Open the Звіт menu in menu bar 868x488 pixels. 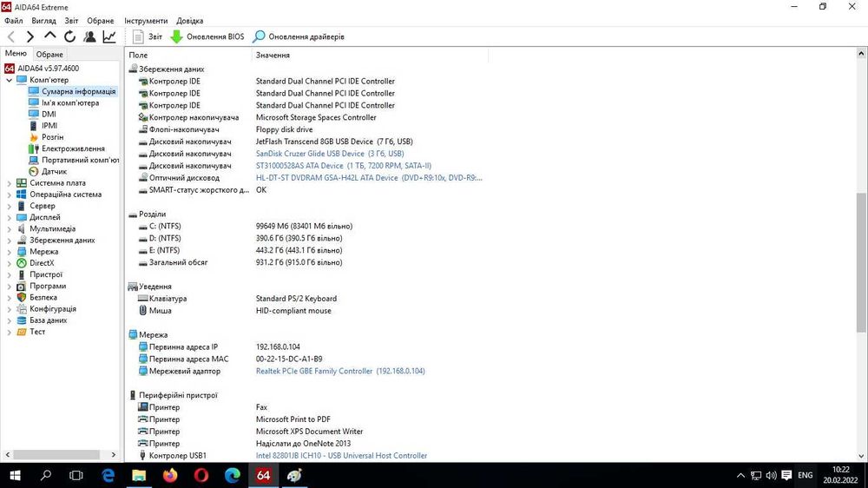[x=71, y=21]
